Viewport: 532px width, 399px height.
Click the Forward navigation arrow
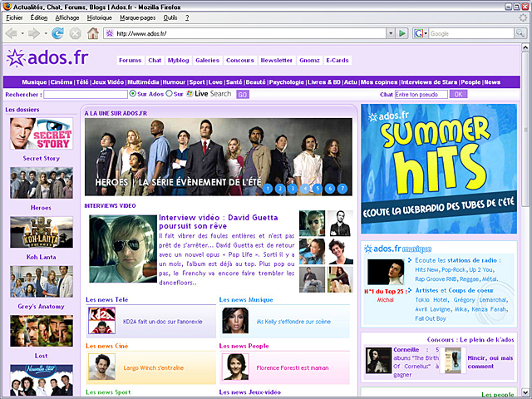pos(34,33)
